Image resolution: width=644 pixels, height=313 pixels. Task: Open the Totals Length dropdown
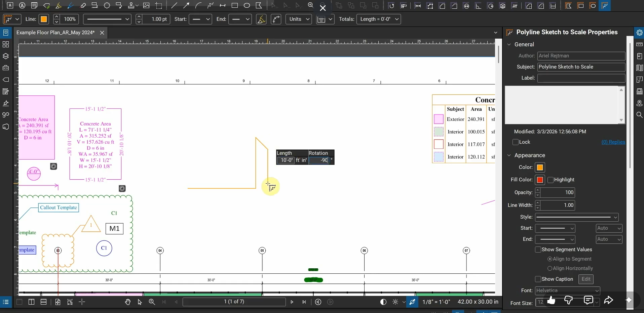[x=379, y=19]
